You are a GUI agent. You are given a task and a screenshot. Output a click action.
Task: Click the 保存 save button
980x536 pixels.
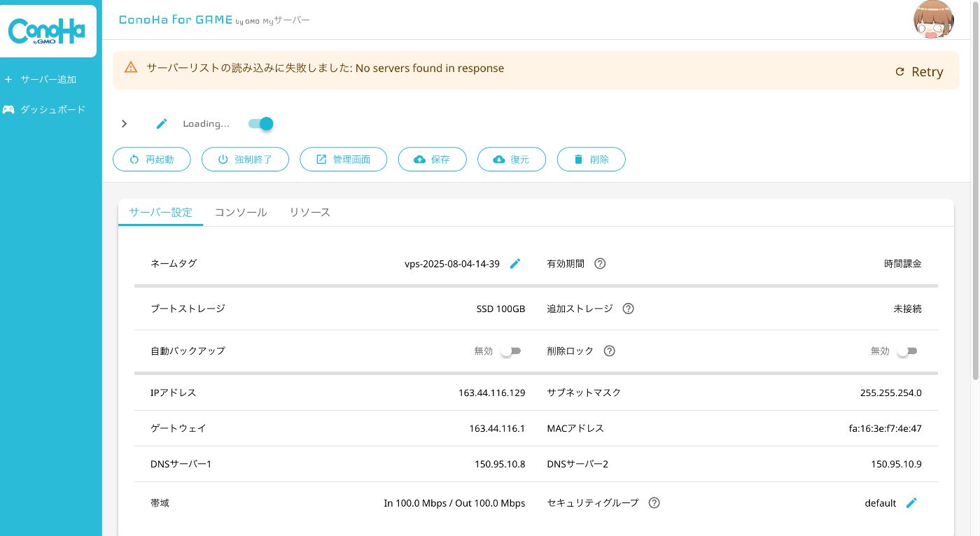[x=433, y=160]
